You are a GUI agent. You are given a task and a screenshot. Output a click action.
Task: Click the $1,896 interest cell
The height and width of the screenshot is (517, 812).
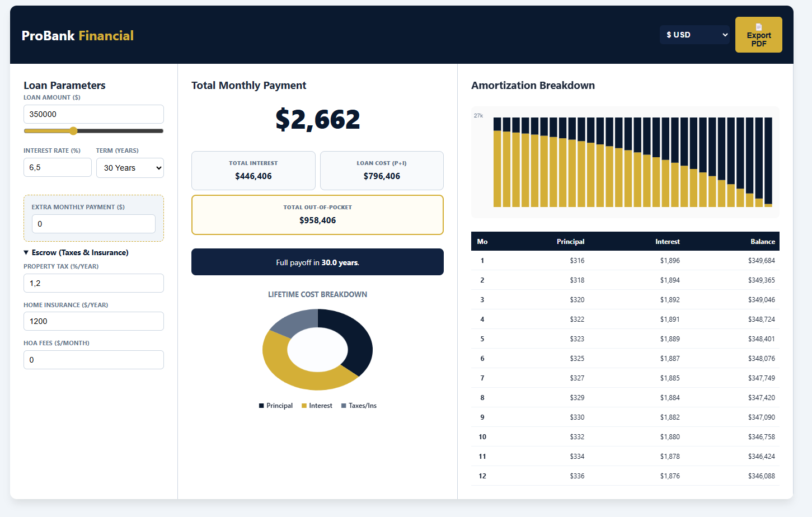670,261
